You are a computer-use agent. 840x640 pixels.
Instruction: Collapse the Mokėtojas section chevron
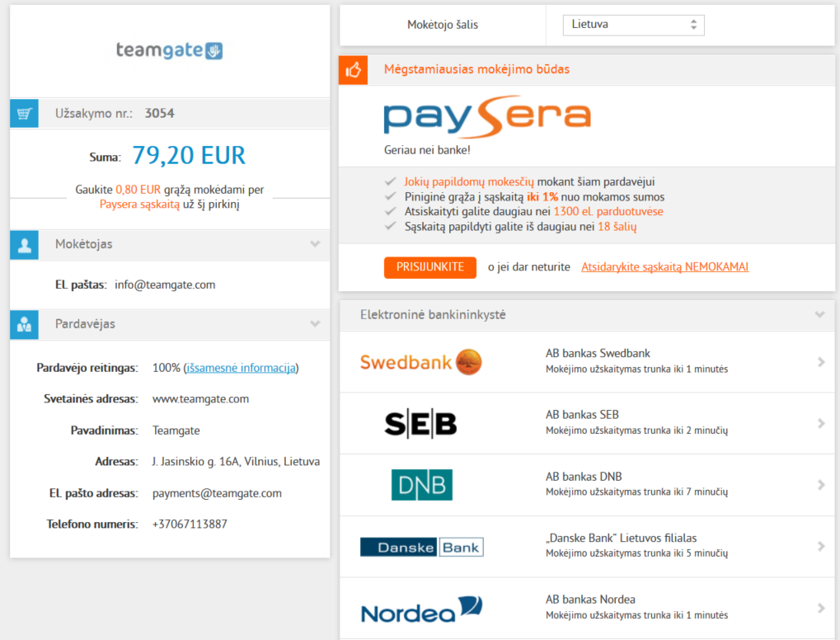coord(315,244)
